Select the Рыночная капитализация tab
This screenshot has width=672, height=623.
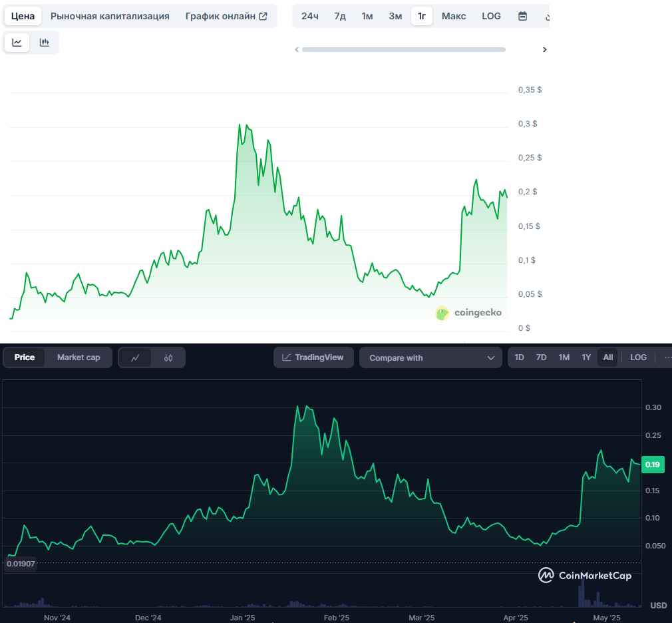tap(110, 15)
